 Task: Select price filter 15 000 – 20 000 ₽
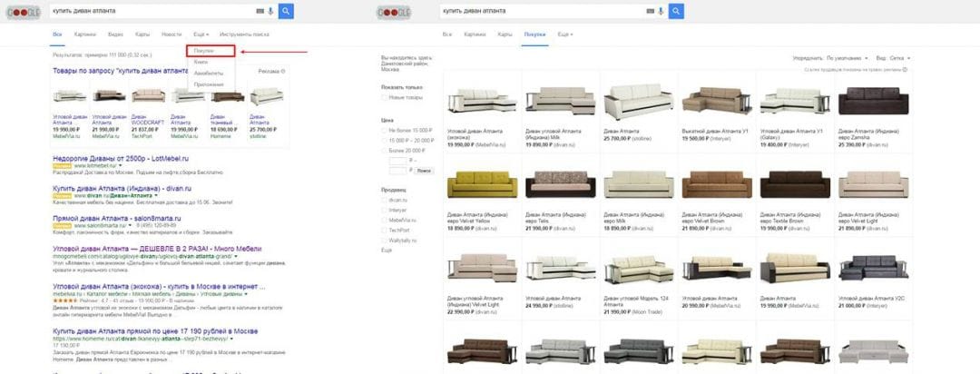pos(385,140)
